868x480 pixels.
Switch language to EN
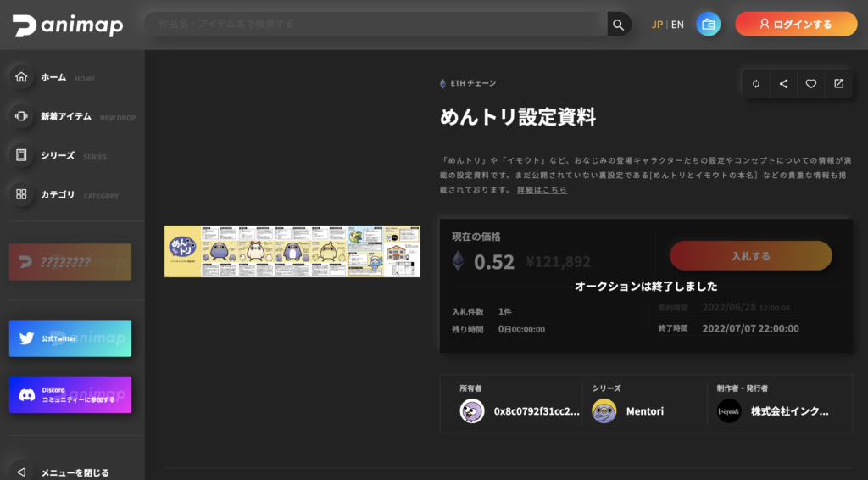click(x=677, y=25)
